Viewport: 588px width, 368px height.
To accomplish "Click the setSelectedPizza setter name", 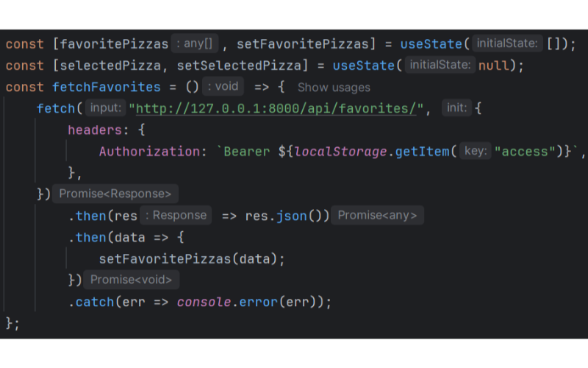I will 239,66.
